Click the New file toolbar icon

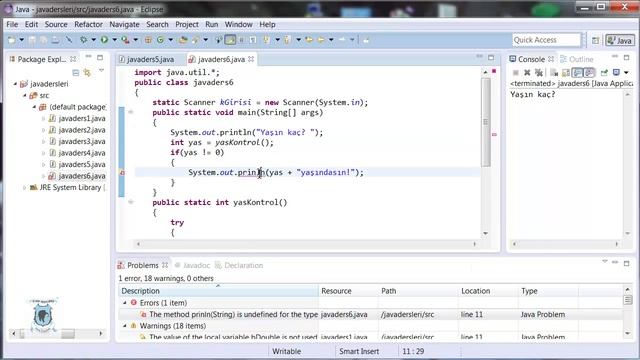click(x=11, y=40)
